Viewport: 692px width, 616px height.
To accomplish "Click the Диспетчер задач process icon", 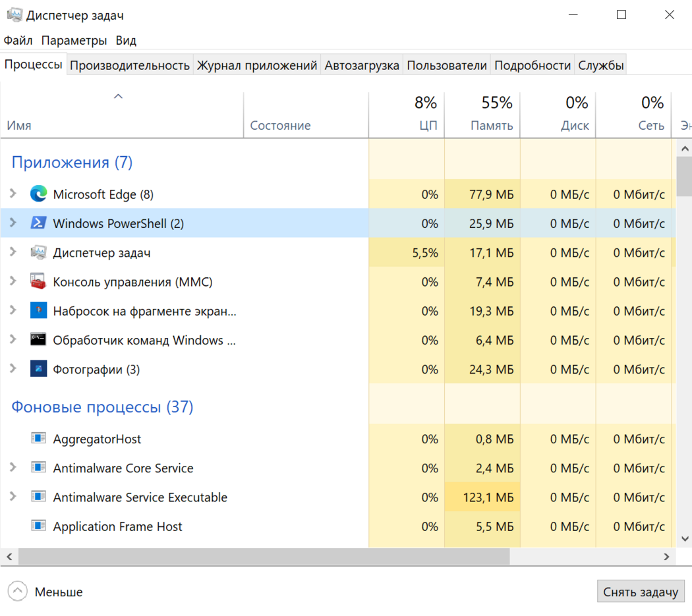I will [x=38, y=253].
